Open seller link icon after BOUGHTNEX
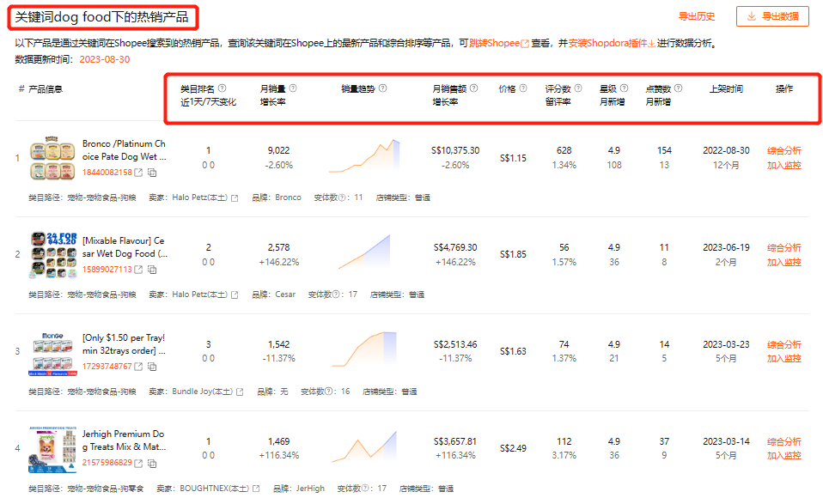The image size is (823, 504). coord(256,489)
